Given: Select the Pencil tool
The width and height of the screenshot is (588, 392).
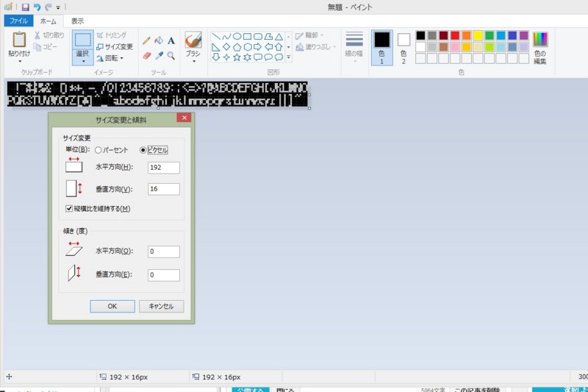Looking at the screenshot, I should click(x=146, y=41).
